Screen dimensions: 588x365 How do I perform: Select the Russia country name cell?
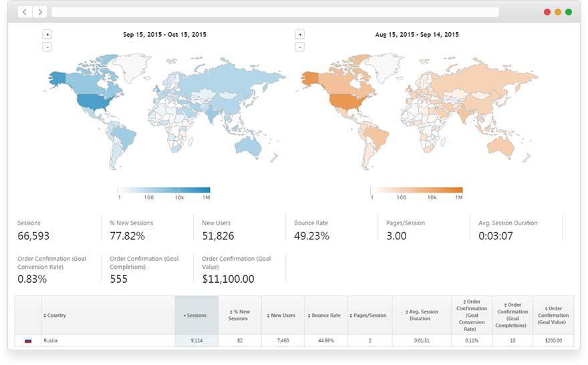coord(107,340)
